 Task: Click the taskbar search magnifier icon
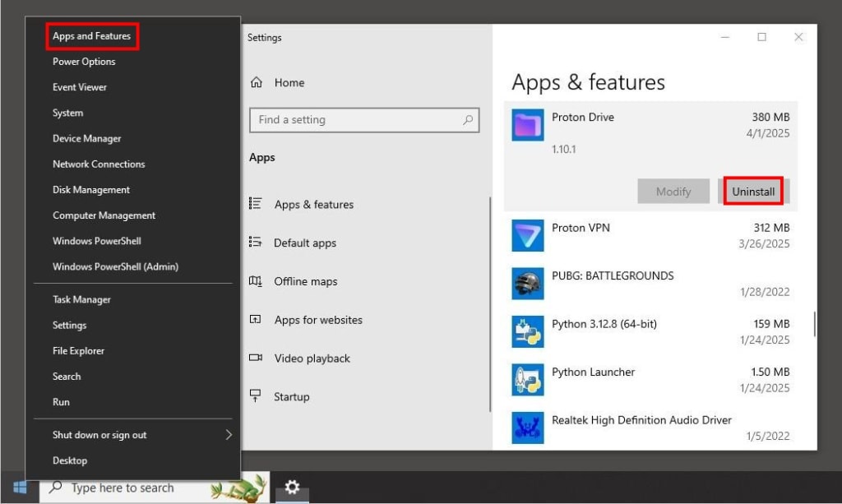pos(55,488)
